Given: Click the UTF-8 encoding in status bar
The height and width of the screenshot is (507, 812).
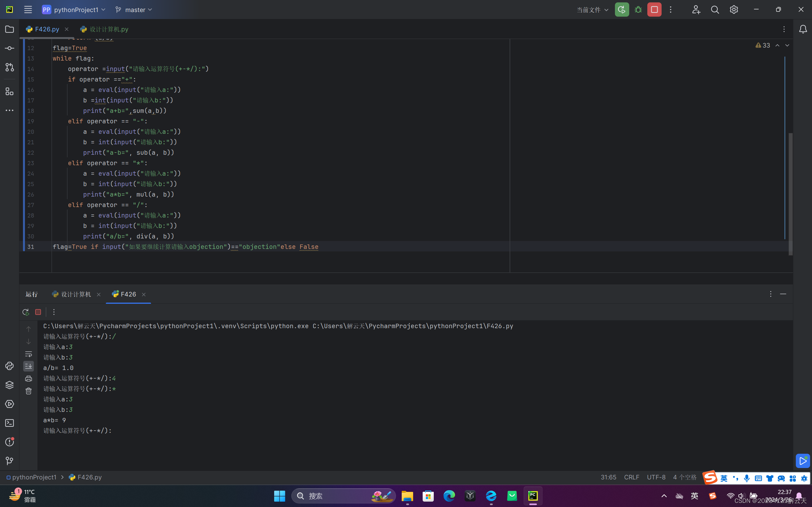Looking at the screenshot, I should point(656,477).
